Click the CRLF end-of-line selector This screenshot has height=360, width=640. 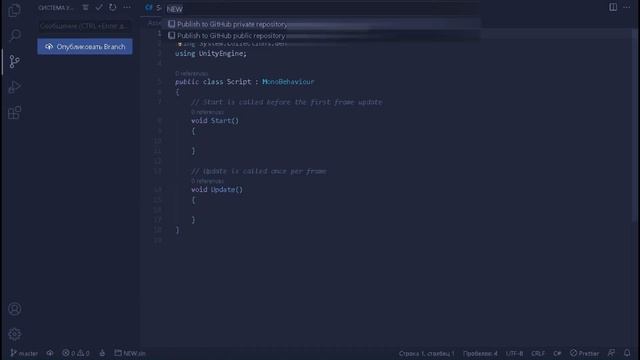pyautogui.click(x=538, y=353)
